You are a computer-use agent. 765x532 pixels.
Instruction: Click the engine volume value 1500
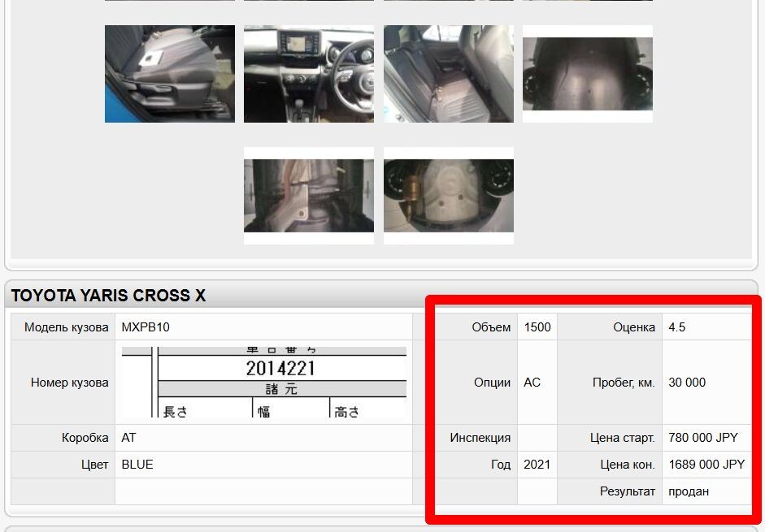pyautogui.click(x=537, y=327)
